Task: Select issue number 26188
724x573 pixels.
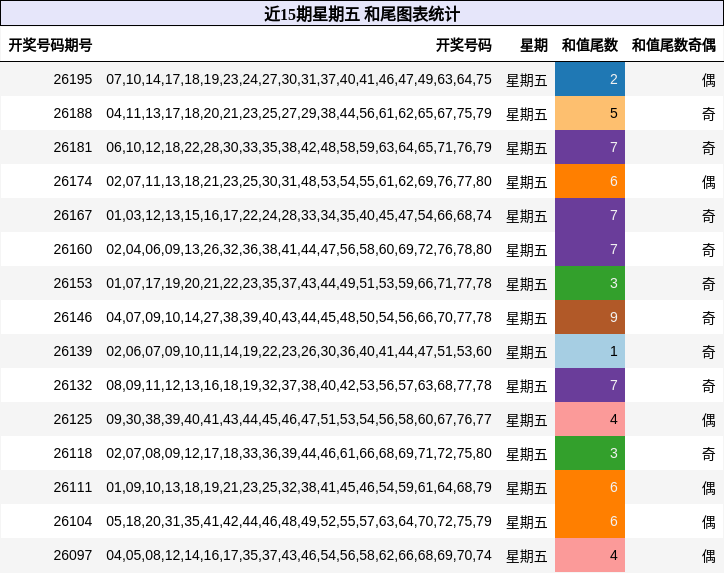Action: coord(73,114)
